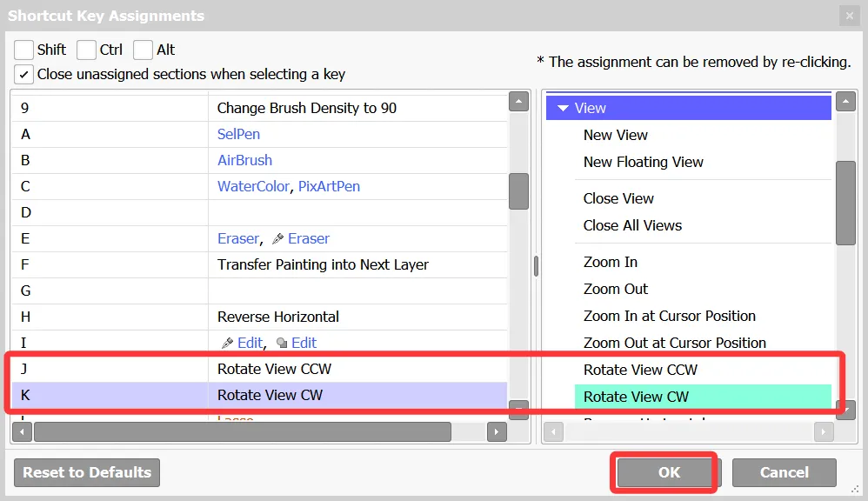Click Reset to Defaults button
Viewport: 868px width, 501px height.
87,472
